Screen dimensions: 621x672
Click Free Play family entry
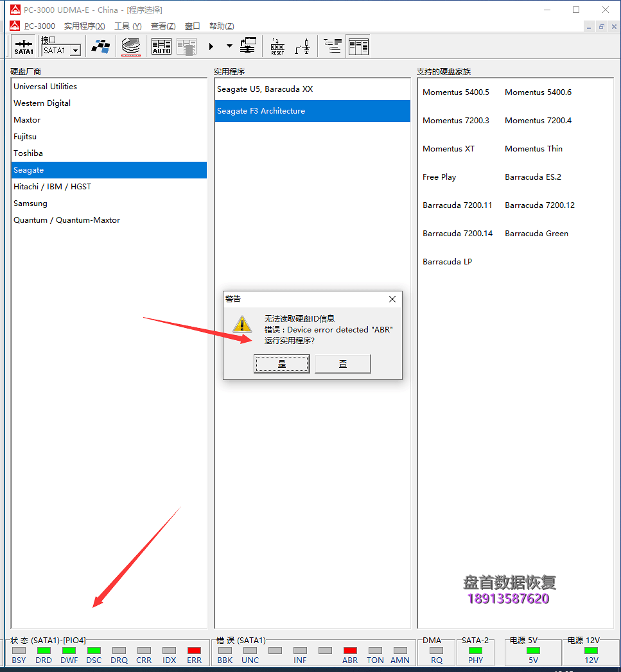pyautogui.click(x=439, y=177)
